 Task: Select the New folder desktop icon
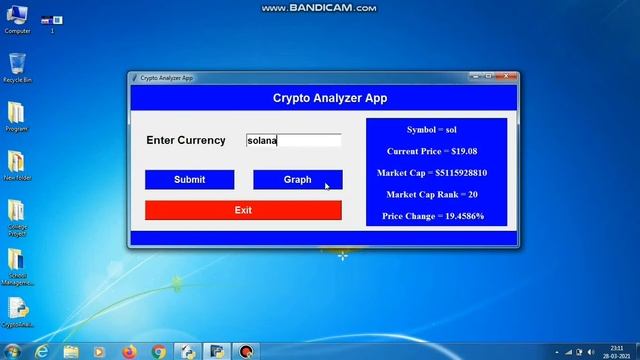(17, 166)
